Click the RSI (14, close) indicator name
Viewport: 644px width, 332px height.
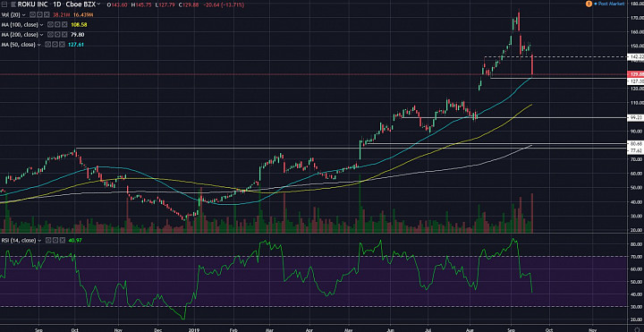(19, 240)
